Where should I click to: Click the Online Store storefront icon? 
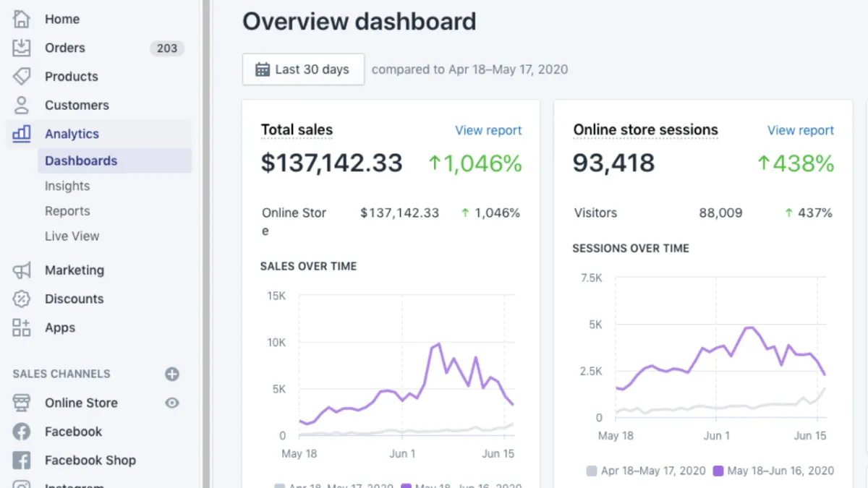point(22,403)
